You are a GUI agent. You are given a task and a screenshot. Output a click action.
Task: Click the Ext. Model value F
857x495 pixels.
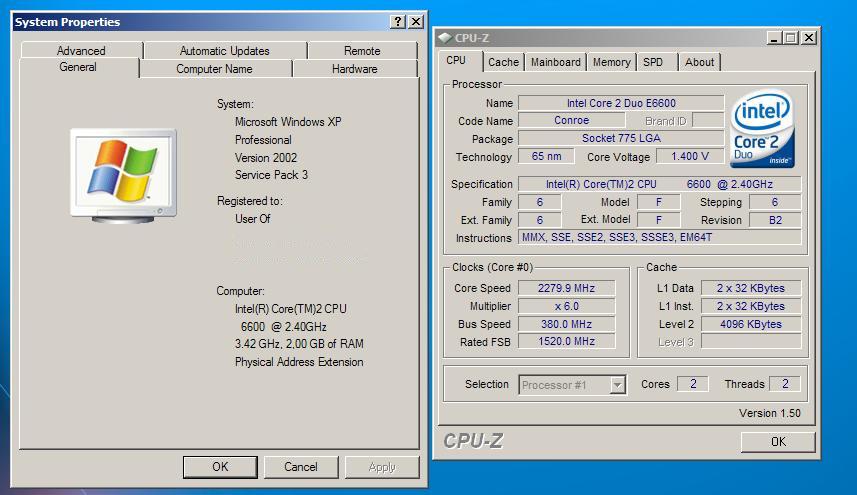coord(659,220)
